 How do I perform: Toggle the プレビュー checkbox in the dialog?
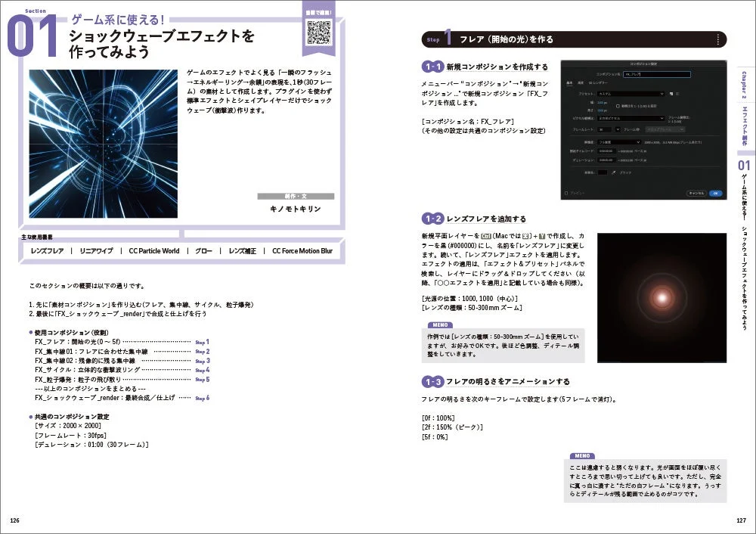[566, 193]
